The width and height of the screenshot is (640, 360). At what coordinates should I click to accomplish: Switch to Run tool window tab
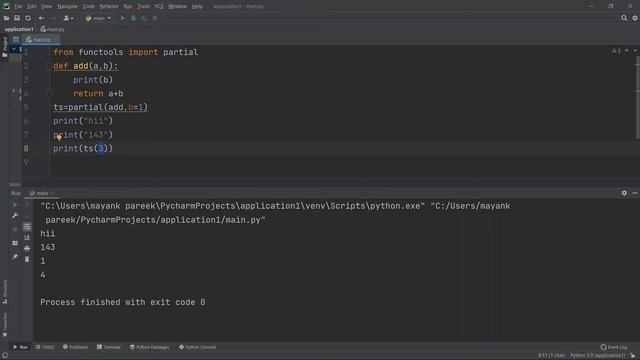tap(20, 347)
